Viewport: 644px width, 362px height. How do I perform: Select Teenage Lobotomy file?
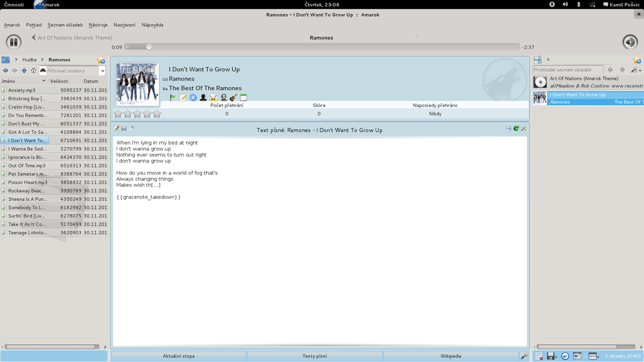click(x=54, y=232)
